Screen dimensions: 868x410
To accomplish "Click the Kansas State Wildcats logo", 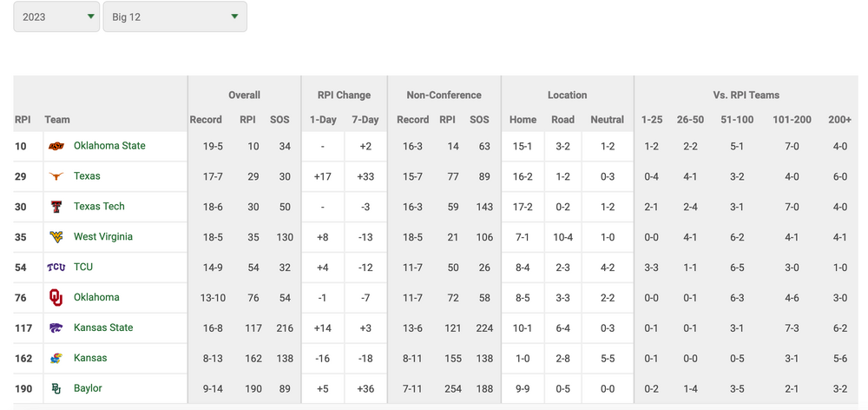I will 56,328.
